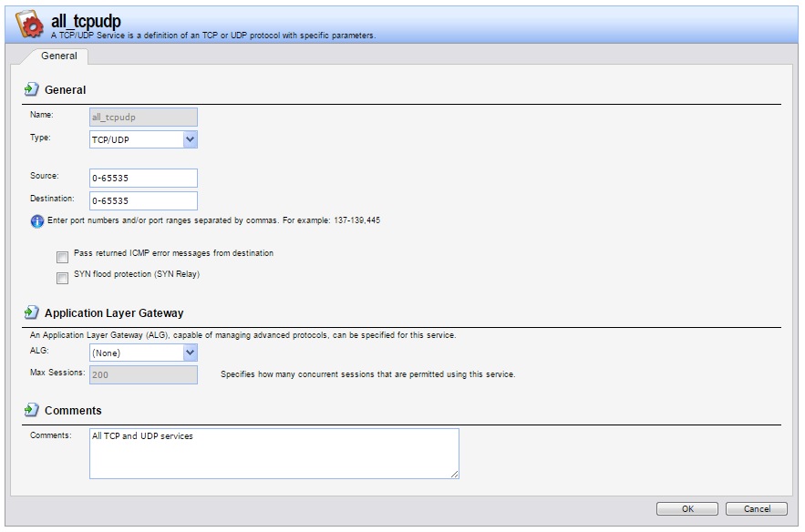
Task: Click the blue info icon beside port hint
Action: [x=37, y=221]
